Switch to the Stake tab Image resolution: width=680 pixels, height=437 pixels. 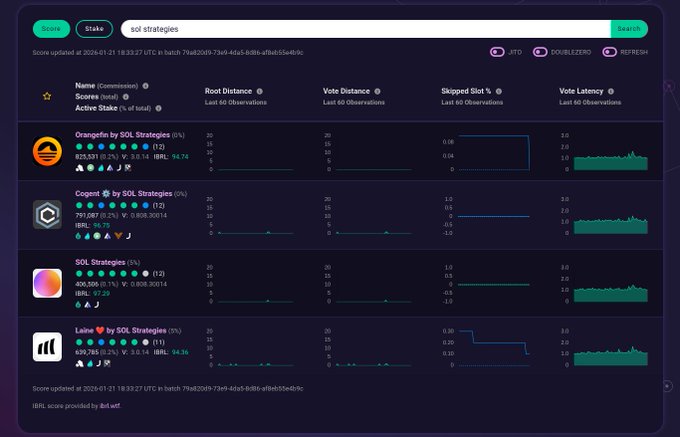coord(92,29)
